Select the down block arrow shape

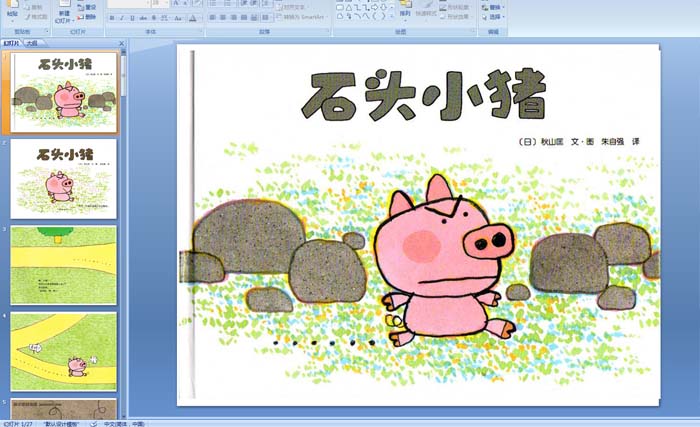pyautogui.click(x=383, y=7)
